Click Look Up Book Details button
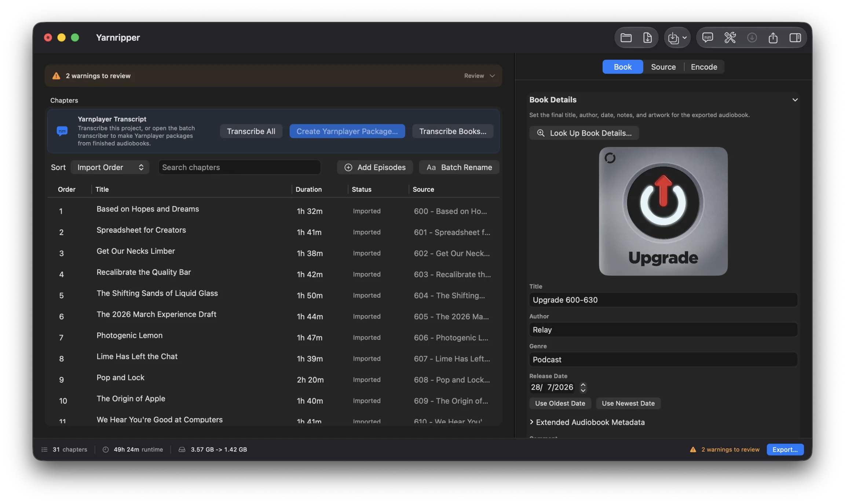This screenshot has height=504, width=845. [x=584, y=133]
